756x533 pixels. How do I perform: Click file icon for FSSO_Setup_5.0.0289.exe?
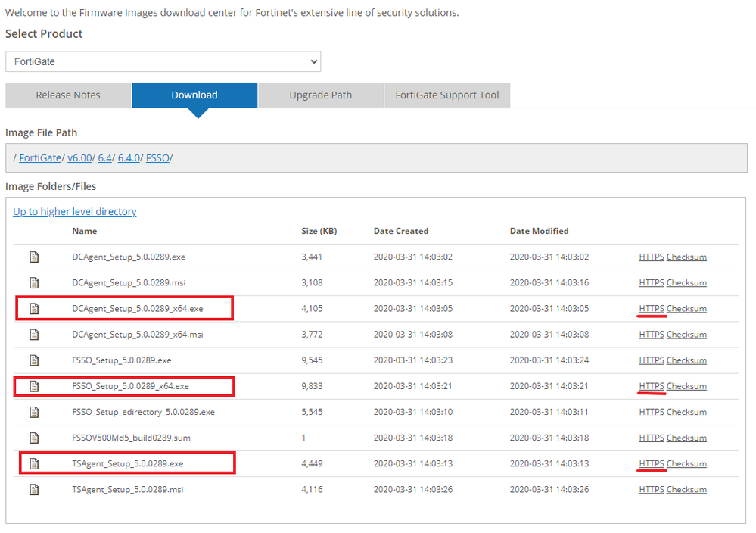34,360
